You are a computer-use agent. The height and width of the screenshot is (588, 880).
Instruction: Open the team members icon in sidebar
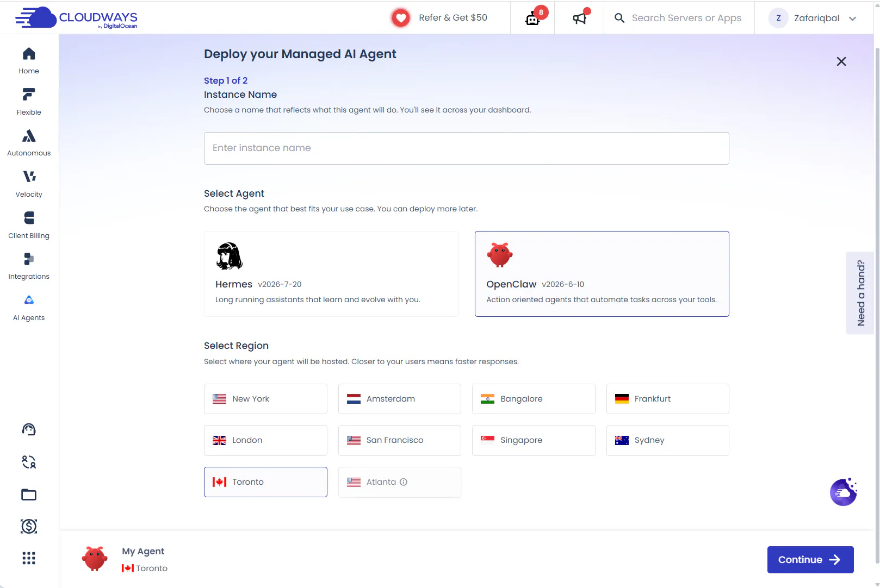pos(29,462)
